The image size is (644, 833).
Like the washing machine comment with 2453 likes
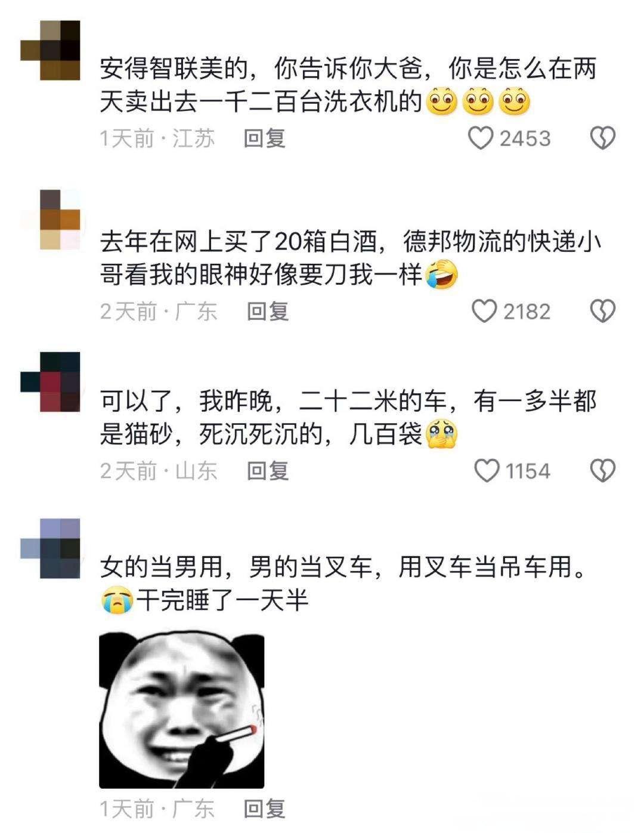pyautogui.click(x=481, y=138)
